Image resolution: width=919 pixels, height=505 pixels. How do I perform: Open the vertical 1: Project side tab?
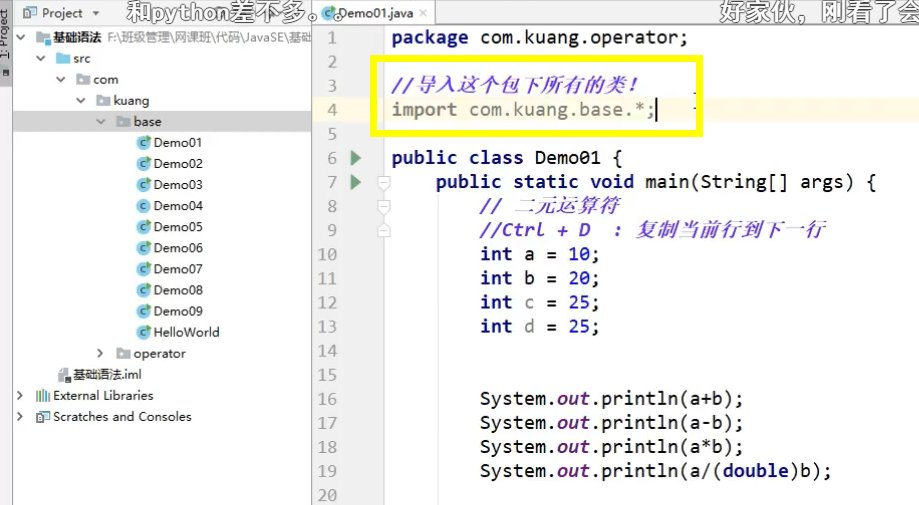(x=5, y=34)
